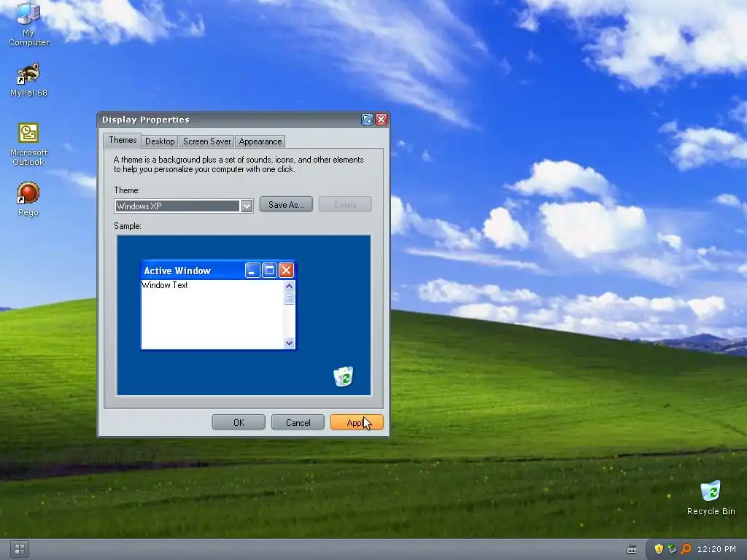The image size is (747, 560).
Task: Launch the Pego shortcut icon
Action: point(28,199)
